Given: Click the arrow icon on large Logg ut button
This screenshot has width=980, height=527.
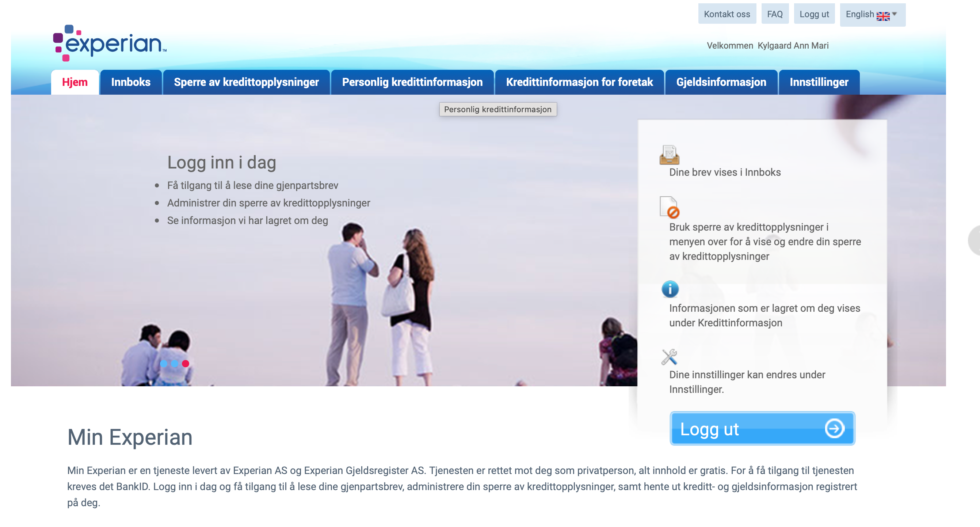Looking at the screenshot, I should [834, 428].
